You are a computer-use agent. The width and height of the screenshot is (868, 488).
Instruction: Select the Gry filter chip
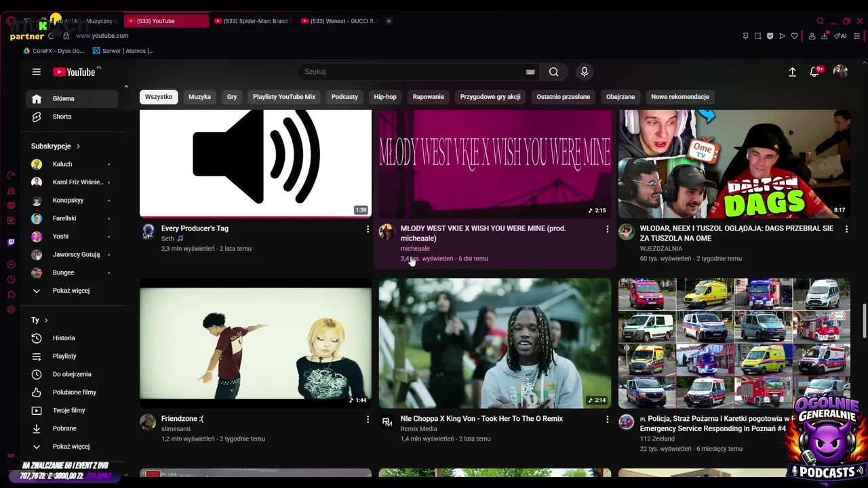pos(232,97)
